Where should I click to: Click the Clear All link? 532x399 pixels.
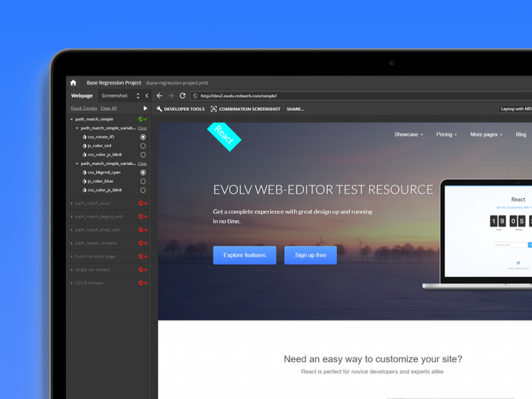tap(108, 108)
